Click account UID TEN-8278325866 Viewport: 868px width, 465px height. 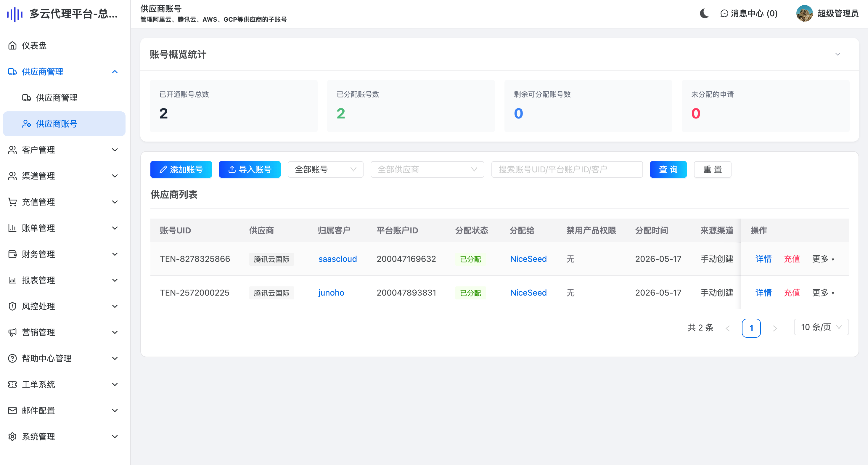coord(195,259)
